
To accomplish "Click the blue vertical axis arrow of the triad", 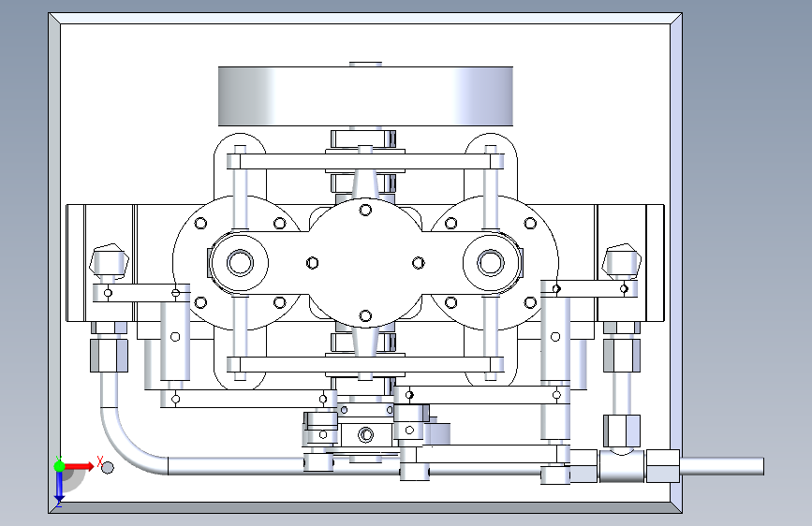I will (x=59, y=487).
